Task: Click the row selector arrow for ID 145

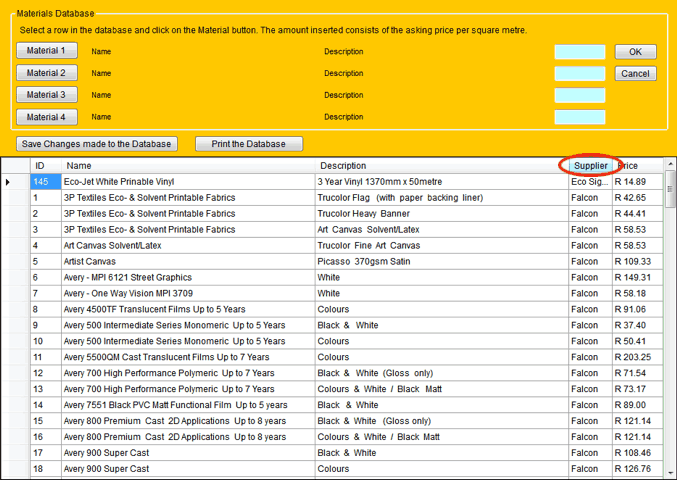Action: pyautogui.click(x=9, y=182)
